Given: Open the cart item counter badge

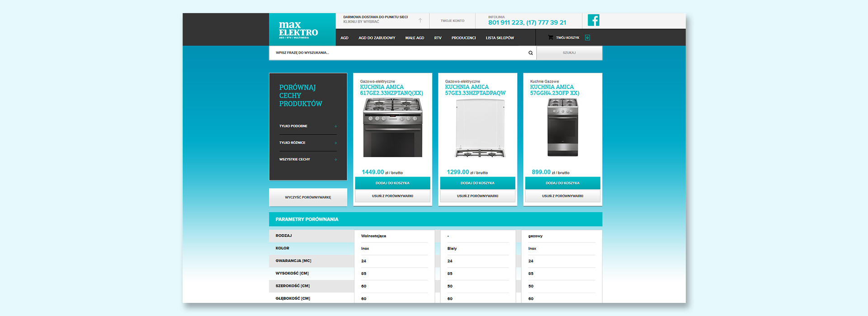Looking at the screenshot, I should 587,37.
